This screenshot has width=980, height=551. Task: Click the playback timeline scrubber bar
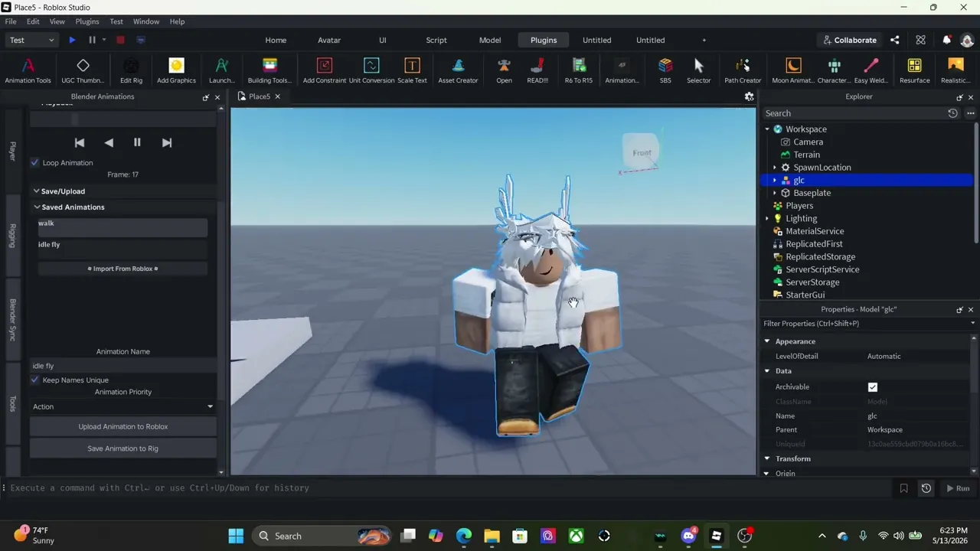(x=122, y=120)
